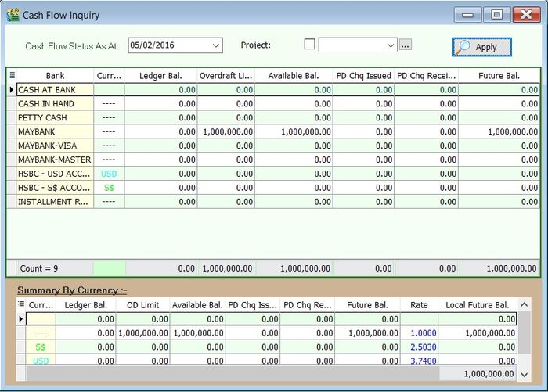Click the bank grid column chooser icon
The height and width of the screenshot is (392, 548).
click(12, 76)
